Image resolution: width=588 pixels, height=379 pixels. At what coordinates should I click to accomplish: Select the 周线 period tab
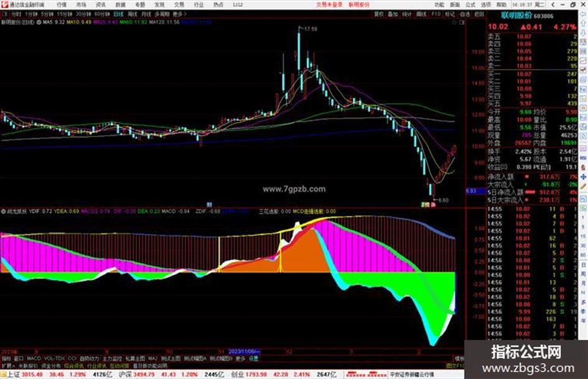(x=133, y=14)
